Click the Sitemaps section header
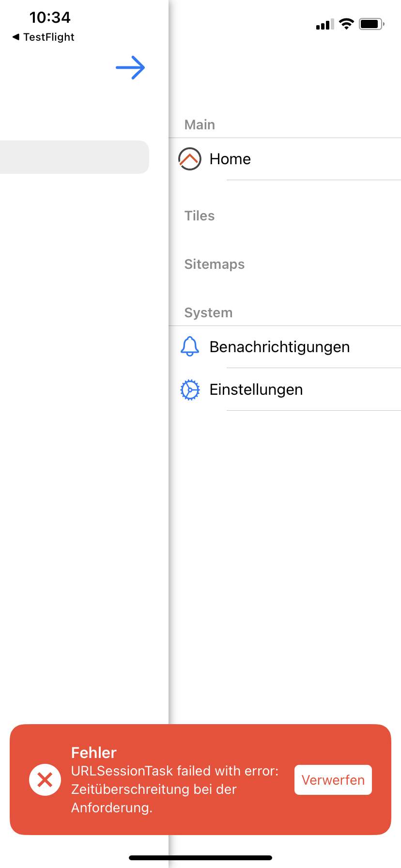This screenshot has height=868, width=401. [x=215, y=264]
